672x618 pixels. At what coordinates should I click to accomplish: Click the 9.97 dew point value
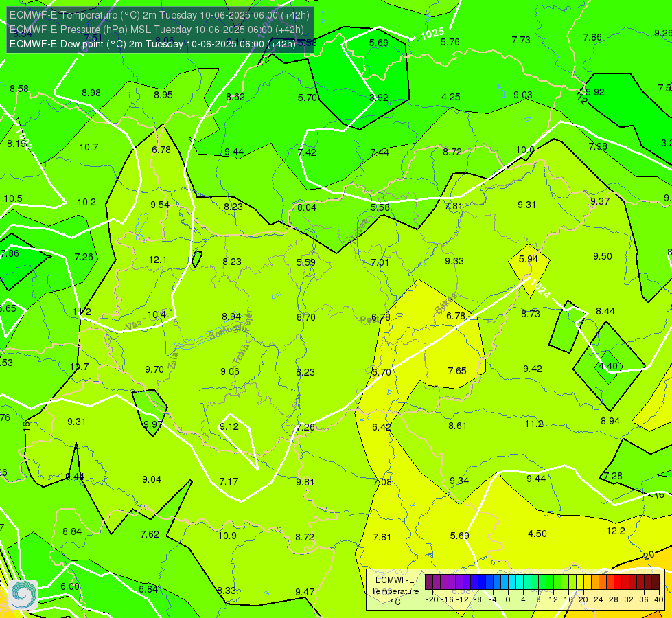[153, 424]
